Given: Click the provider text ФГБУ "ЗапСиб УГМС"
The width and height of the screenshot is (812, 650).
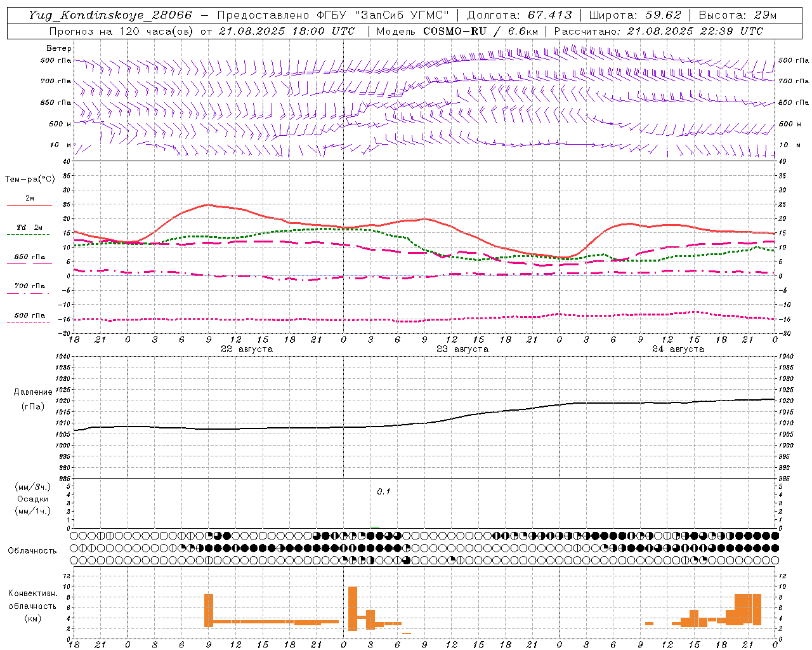Looking at the screenshot, I should click(x=383, y=15).
